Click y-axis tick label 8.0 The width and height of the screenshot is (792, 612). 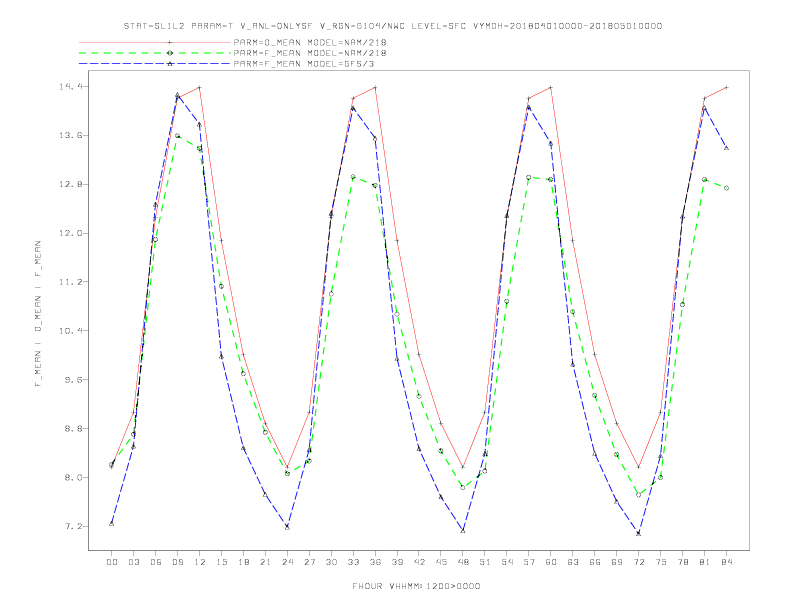pyautogui.click(x=72, y=478)
